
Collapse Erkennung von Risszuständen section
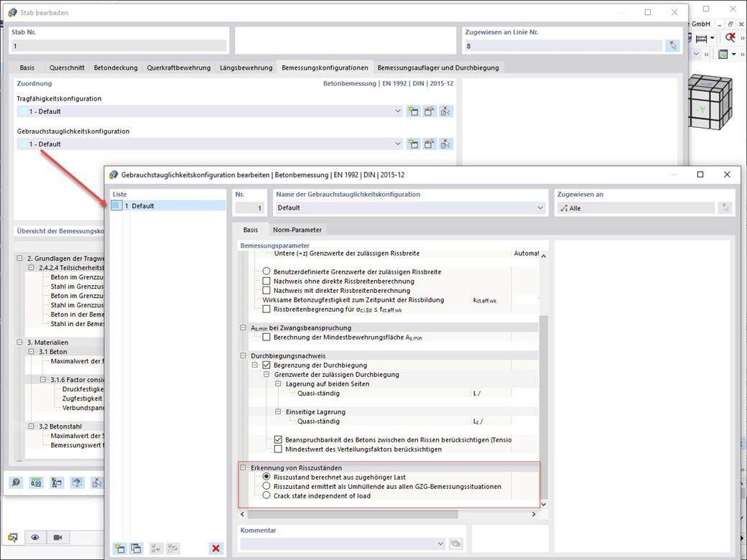coord(243,467)
